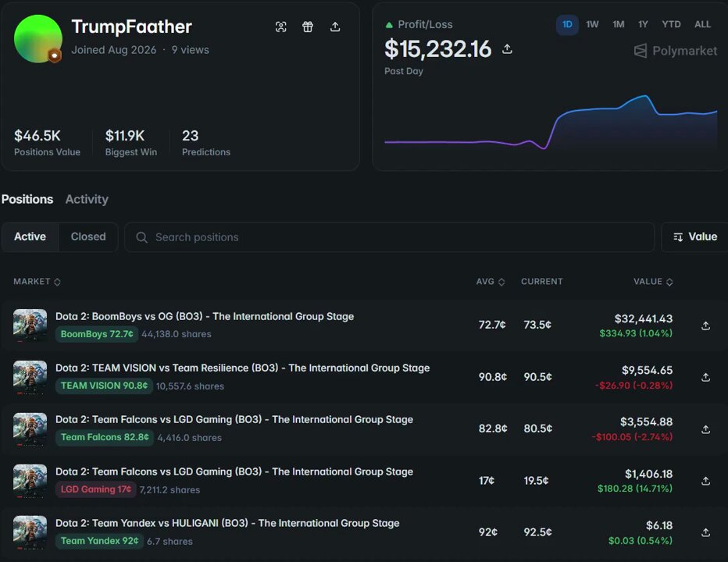The width and height of the screenshot is (728, 562).
Task: Open Team Falcons vs LGD Gaming market above Team Falcons 82.8¢
Action: pos(234,419)
